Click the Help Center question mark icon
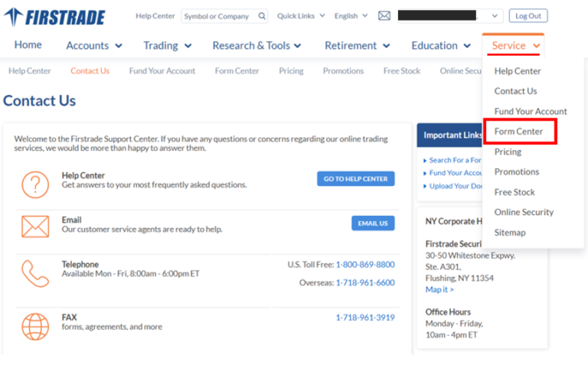The width and height of the screenshot is (588, 365). point(34,184)
